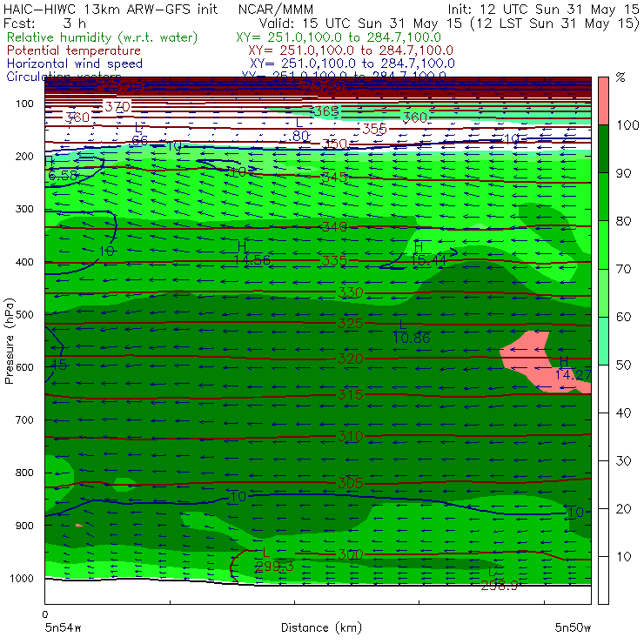Click the red '320' potential temperature contour label

point(351,359)
